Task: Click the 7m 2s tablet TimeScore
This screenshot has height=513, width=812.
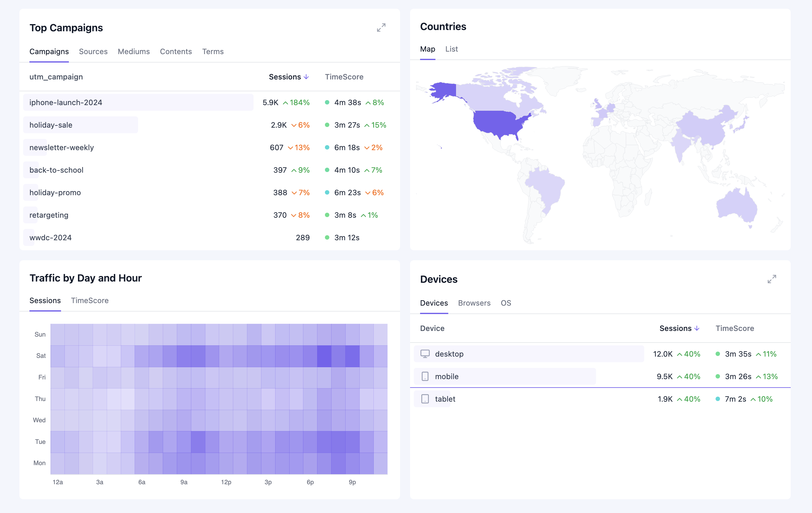Action: tap(735, 399)
